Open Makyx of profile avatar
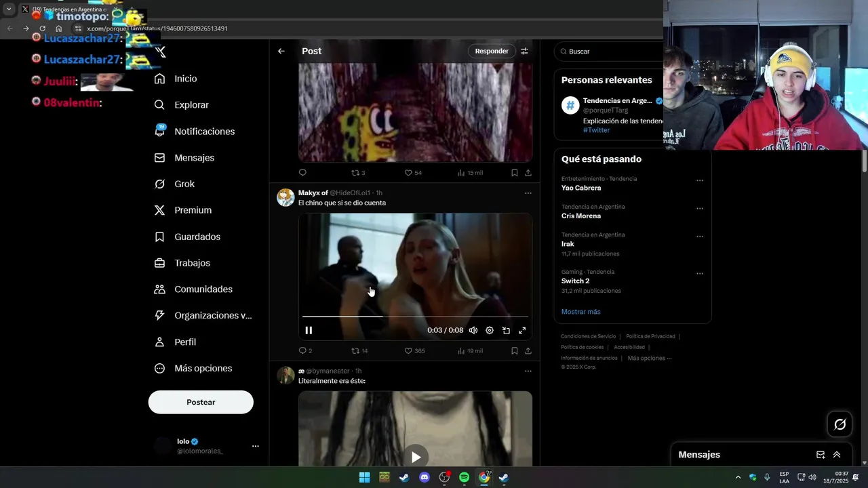The width and height of the screenshot is (868, 488). tap(285, 197)
